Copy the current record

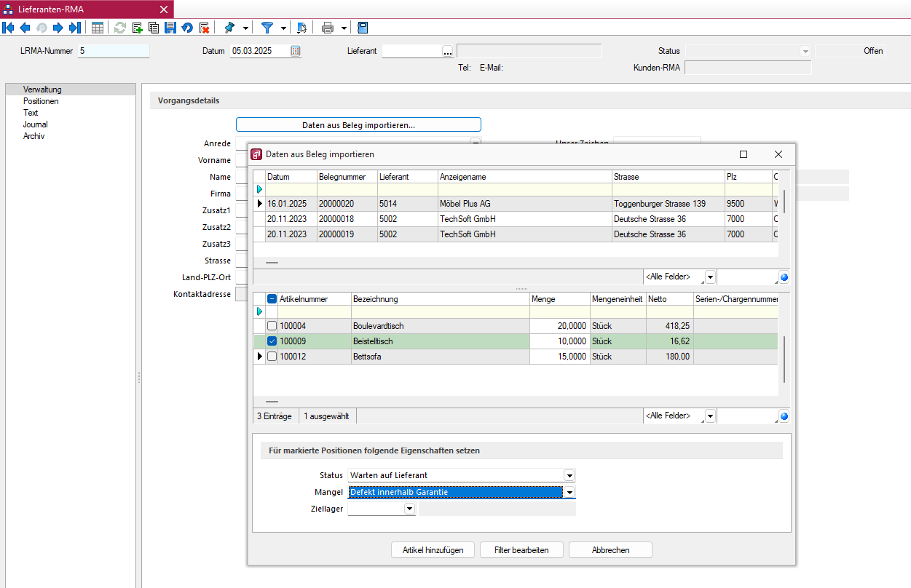coord(153,28)
